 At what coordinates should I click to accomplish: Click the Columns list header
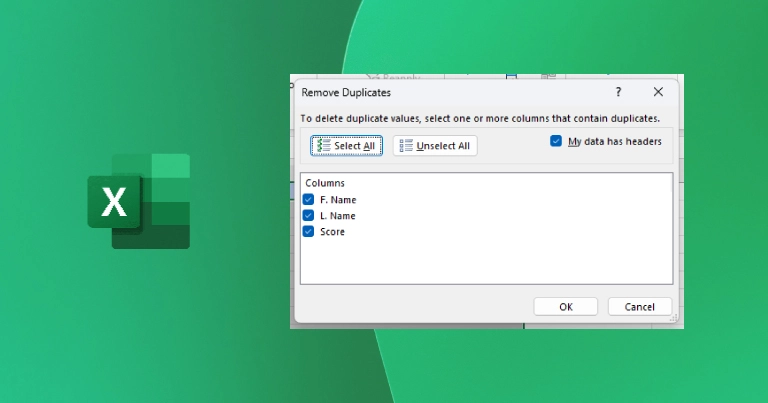325,183
